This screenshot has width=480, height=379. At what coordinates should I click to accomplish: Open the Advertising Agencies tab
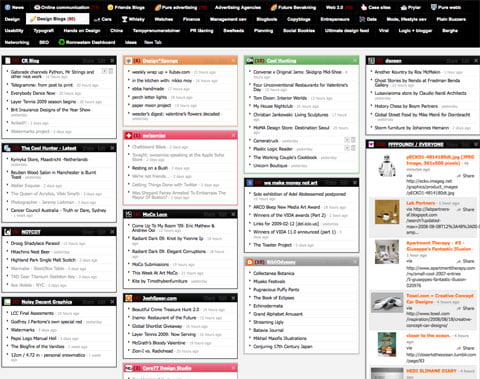tap(238, 7)
